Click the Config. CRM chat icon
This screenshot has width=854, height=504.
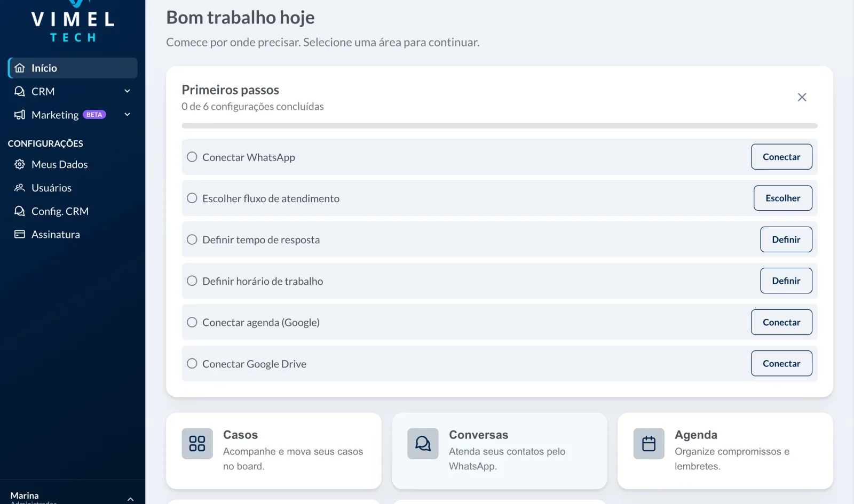(x=20, y=211)
